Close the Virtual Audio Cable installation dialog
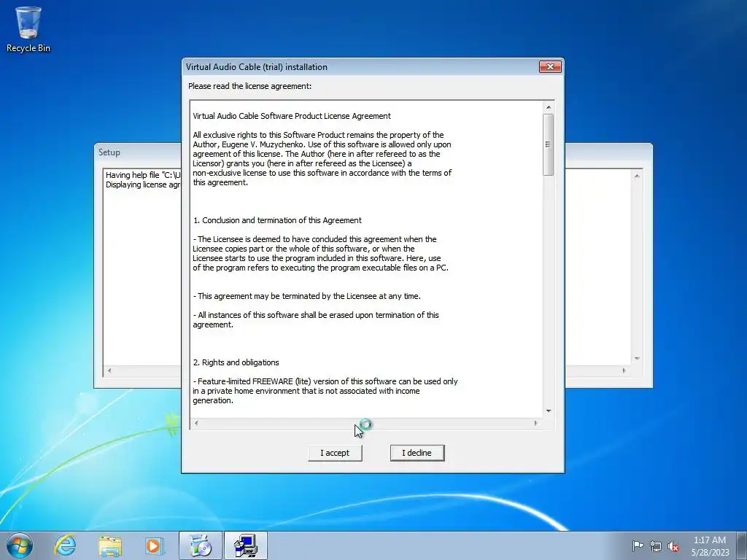Screen dimensions: 747x560 (x=550, y=66)
